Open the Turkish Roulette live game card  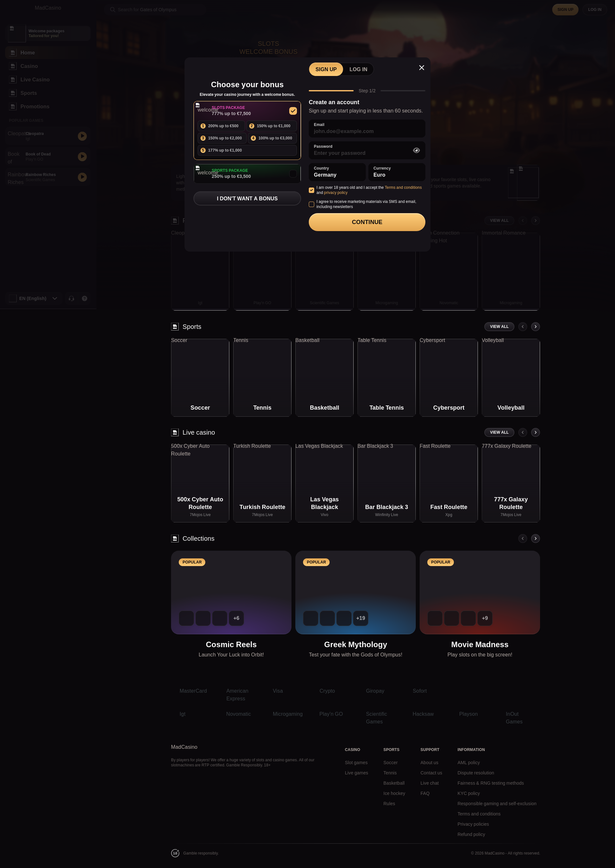point(262,483)
